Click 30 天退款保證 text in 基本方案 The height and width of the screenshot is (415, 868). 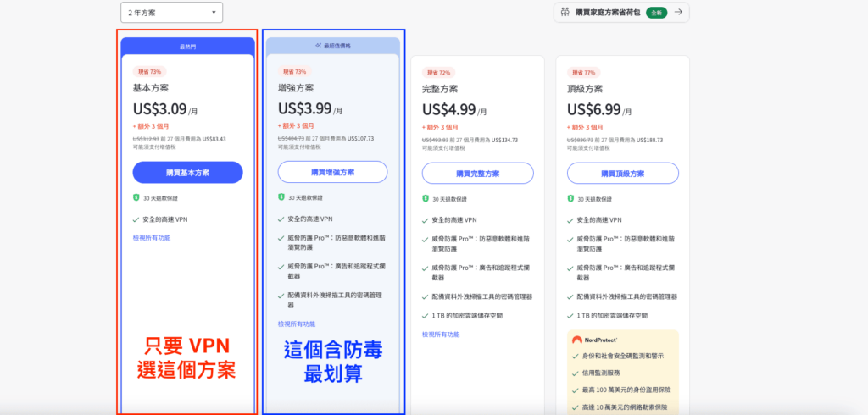(x=160, y=198)
